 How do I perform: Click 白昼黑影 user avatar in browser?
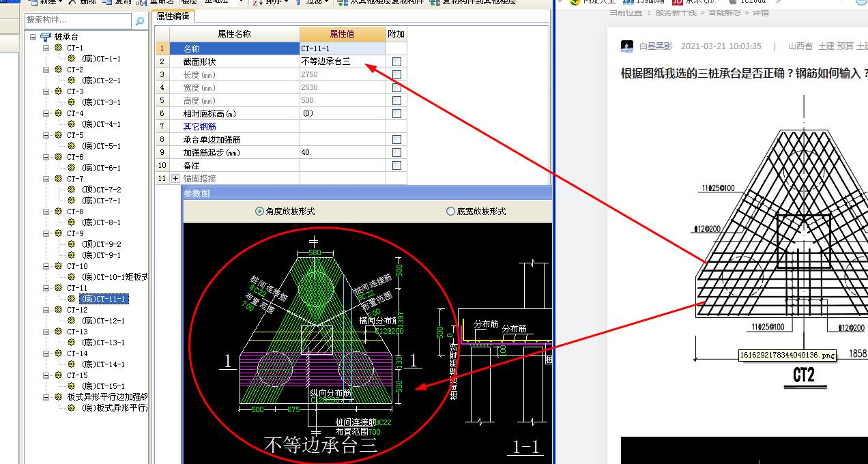pyautogui.click(x=627, y=46)
